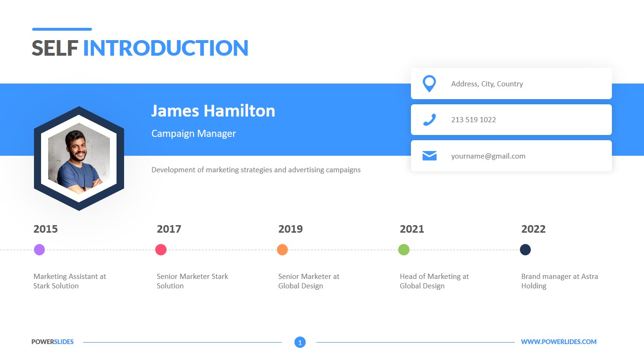The height and width of the screenshot is (362, 644).
Task: Select Marketing Assistant at Stark Solution text
Action: tap(70, 281)
